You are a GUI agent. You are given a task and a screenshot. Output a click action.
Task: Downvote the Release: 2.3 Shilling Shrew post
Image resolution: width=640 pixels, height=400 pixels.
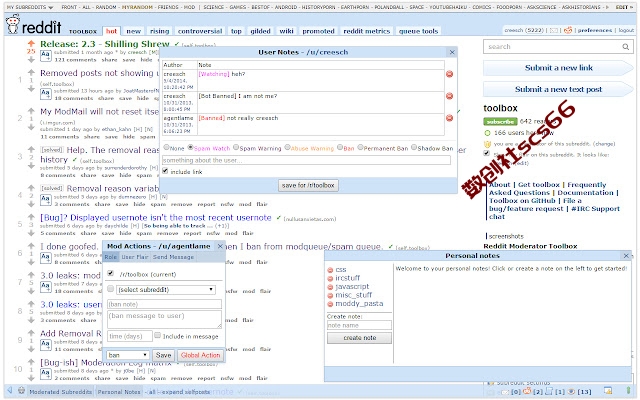(31, 60)
